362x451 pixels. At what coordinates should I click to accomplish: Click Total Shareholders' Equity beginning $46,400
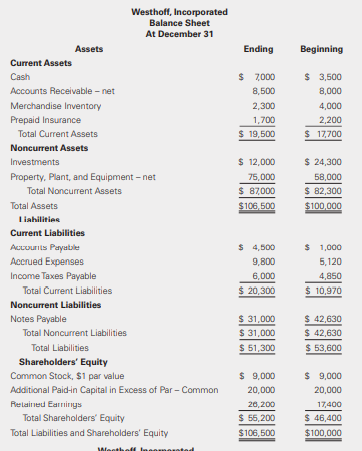pos(323,418)
